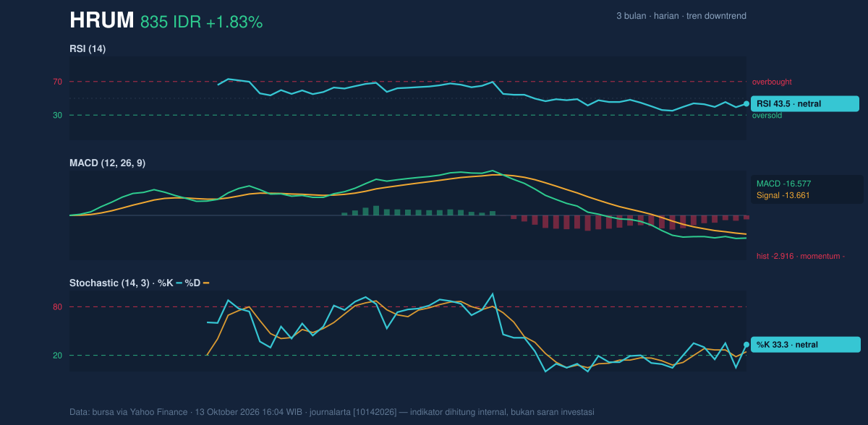Click the data source footer text
Viewport: 868px width, 425px height.
coord(332,412)
